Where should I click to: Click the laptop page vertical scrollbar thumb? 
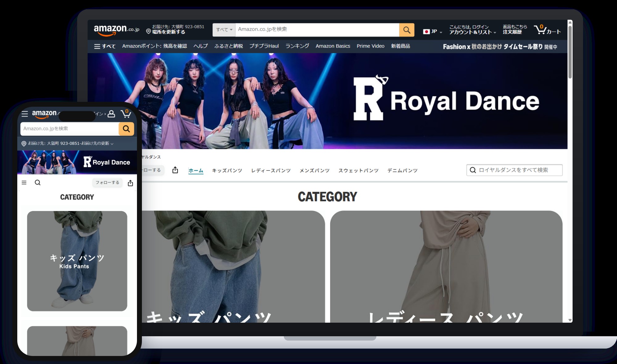[570, 52]
